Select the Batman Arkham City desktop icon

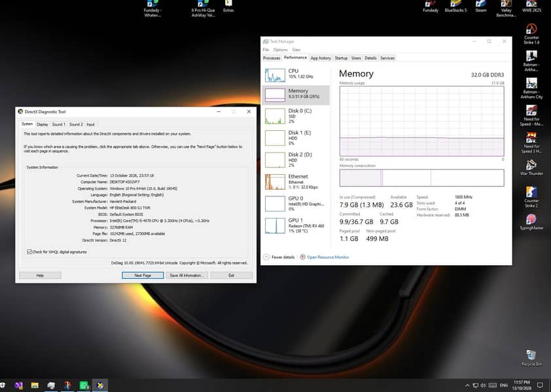[531, 88]
